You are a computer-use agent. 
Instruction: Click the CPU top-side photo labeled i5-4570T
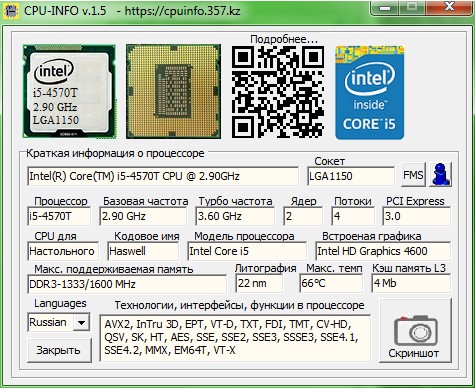pos(69,91)
